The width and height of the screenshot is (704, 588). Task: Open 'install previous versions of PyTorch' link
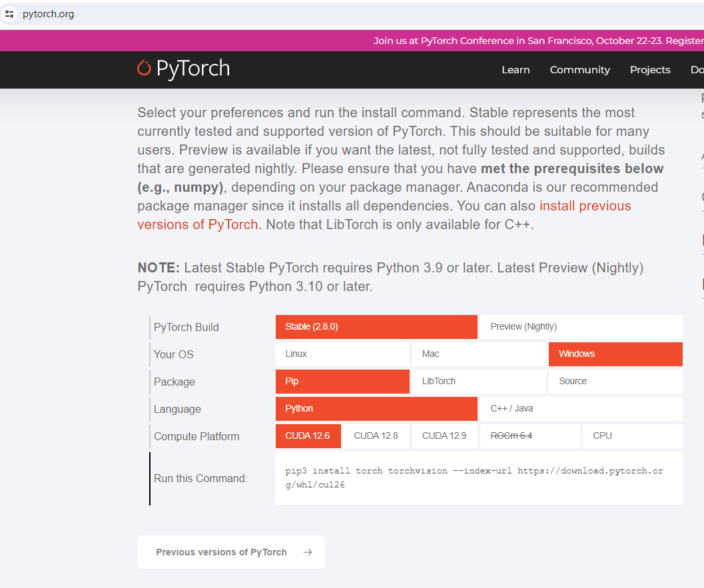585,206
